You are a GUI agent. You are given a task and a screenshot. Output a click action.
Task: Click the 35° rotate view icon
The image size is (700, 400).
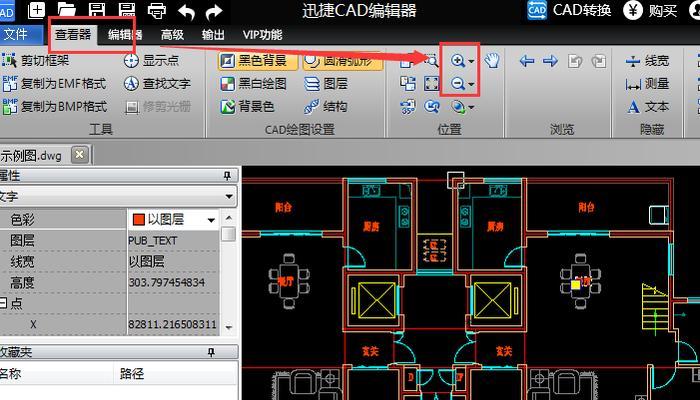(x=408, y=107)
